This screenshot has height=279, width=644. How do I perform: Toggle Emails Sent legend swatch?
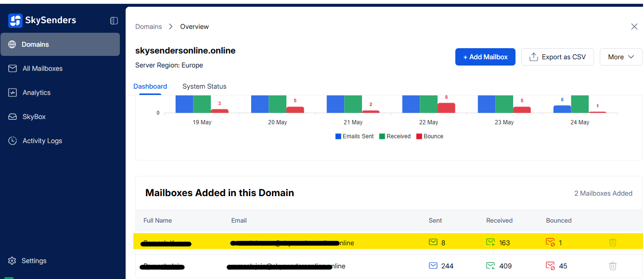(338, 136)
